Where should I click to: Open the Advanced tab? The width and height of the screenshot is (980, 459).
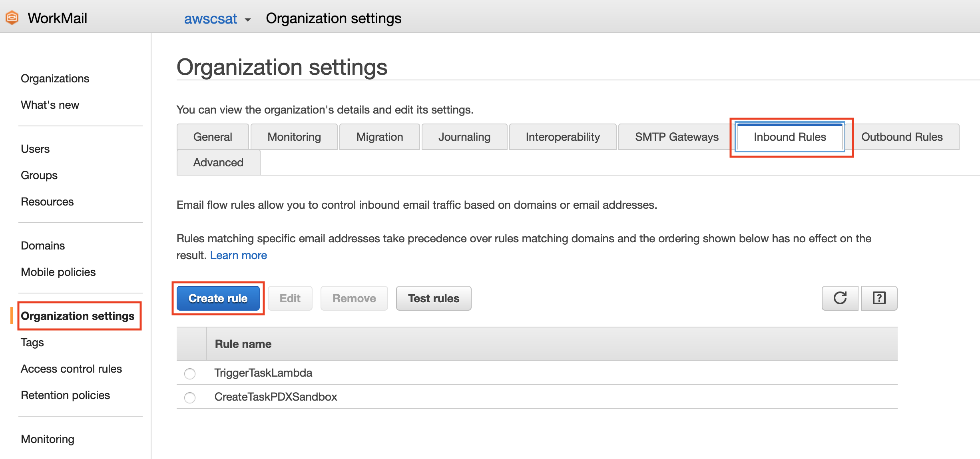coord(218,162)
